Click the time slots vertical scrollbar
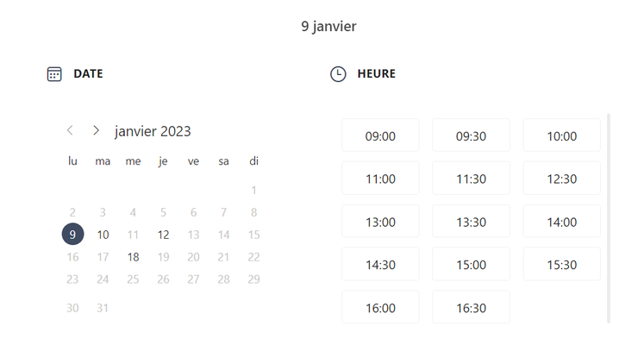 pos(609,218)
